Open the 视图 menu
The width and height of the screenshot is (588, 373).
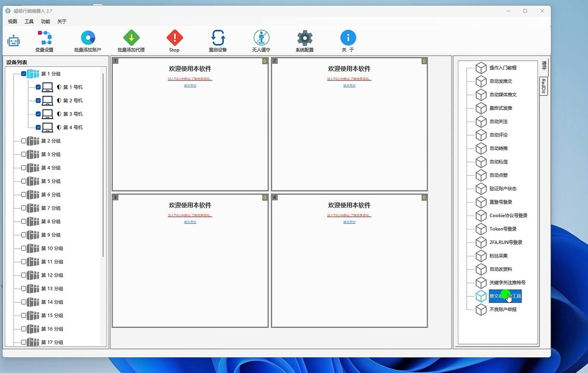12,21
